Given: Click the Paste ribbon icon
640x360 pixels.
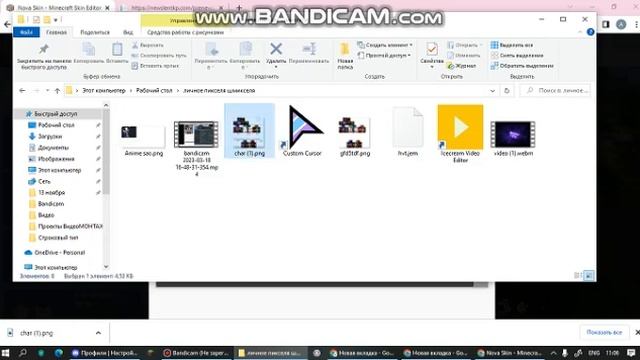Looking at the screenshot, I should click(x=117, y=53).
